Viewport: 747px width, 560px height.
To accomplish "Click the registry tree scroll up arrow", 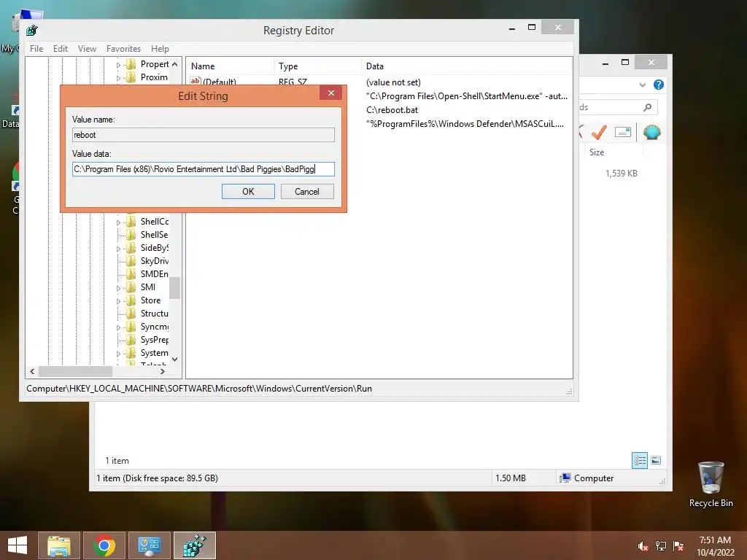I will coord(175,64).
